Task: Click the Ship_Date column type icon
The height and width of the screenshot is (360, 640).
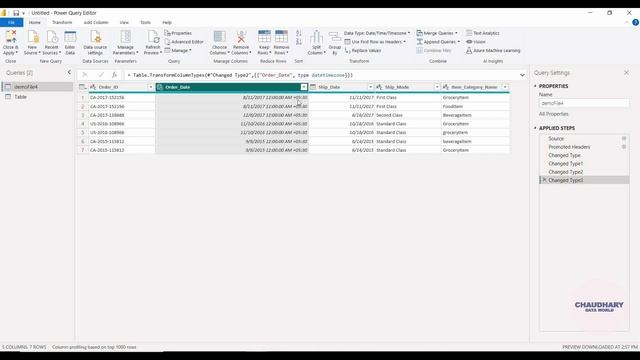Action: pyautogui.click(x=313, y=87)
